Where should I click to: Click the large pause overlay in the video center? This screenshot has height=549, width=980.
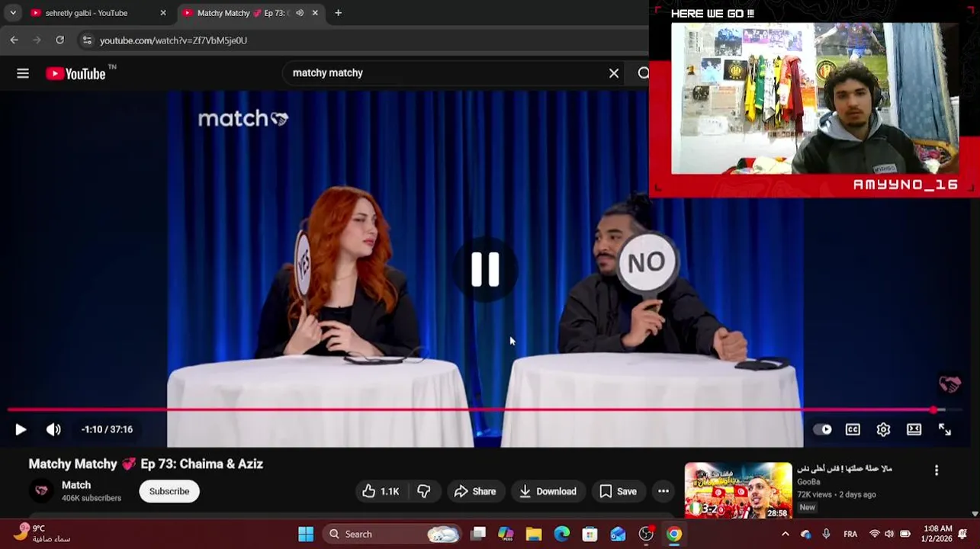(x=485, y=269)
